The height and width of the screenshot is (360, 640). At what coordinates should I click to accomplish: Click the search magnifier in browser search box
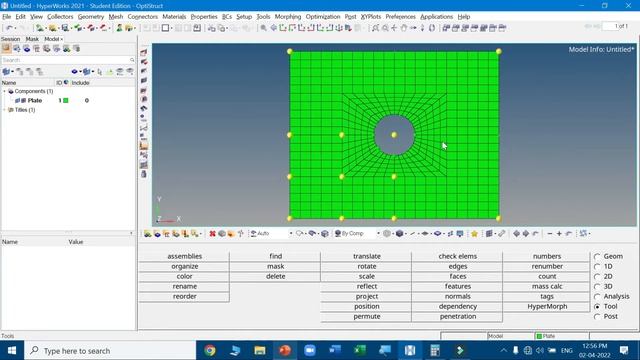tap(132, 60)
